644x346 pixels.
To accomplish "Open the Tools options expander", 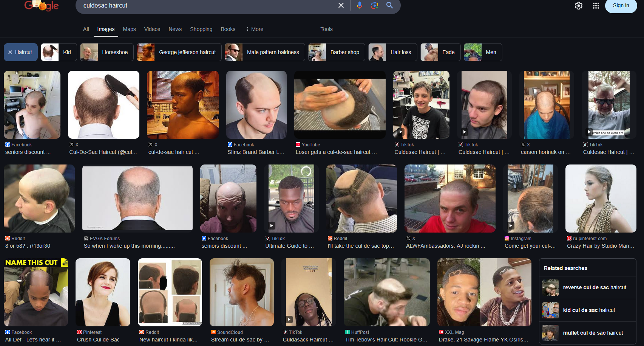I will 326,29.
